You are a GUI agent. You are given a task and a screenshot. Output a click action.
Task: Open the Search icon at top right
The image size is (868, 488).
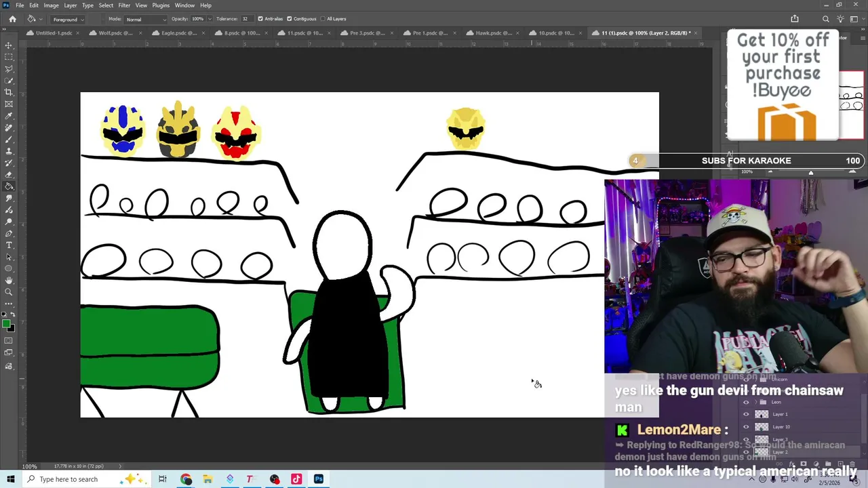825,19
